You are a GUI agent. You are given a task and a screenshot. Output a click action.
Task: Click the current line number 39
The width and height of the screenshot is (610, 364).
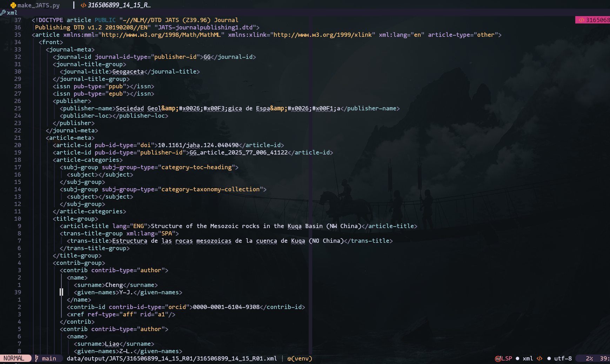(x=18, y=292)
